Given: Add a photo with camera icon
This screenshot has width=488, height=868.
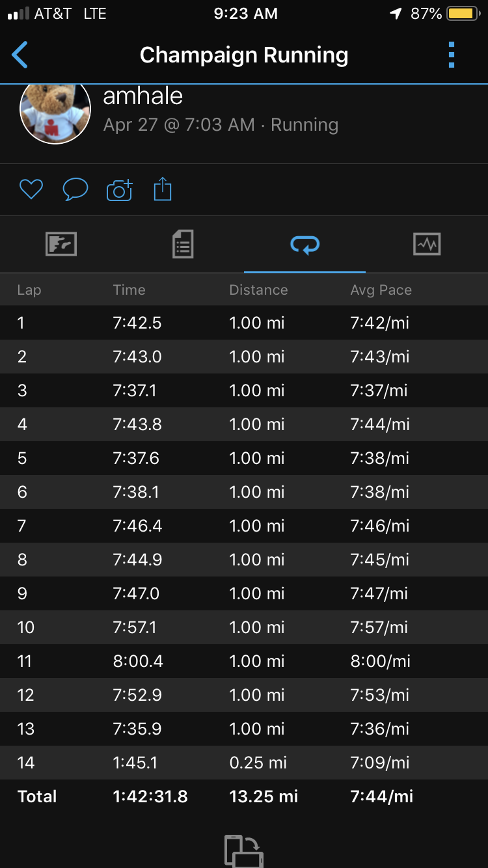Looking at the screenshot, I should (119, 189).
